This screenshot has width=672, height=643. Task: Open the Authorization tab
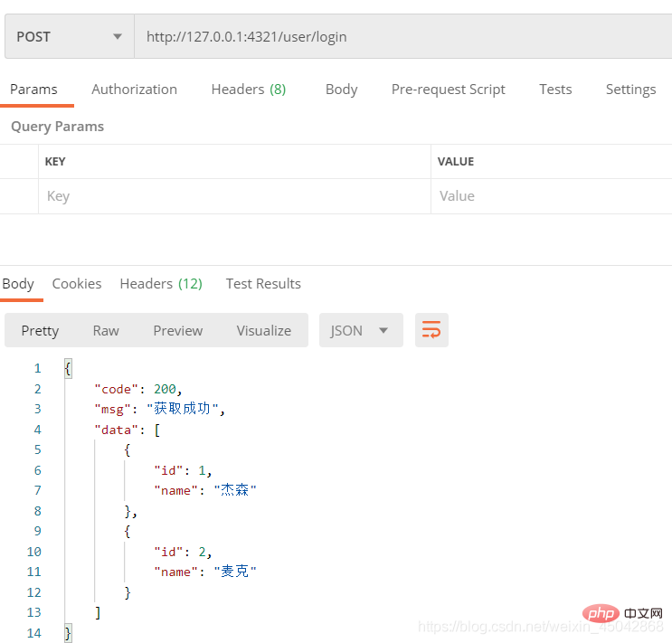coord(134,90)
